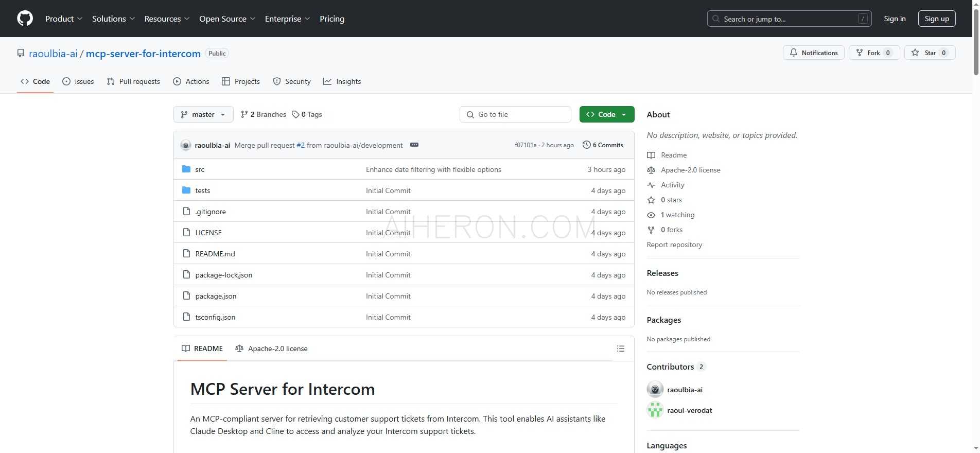Click the pulse icon beside Activity

coord(651,185)
